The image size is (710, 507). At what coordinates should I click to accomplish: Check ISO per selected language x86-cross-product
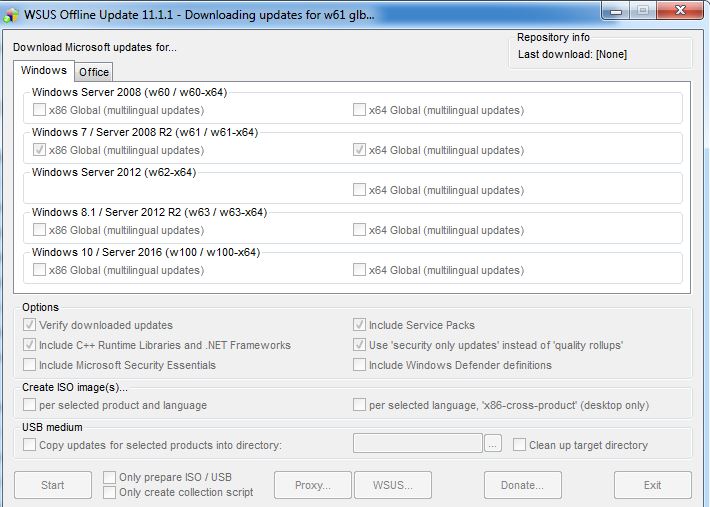(359, 405)
